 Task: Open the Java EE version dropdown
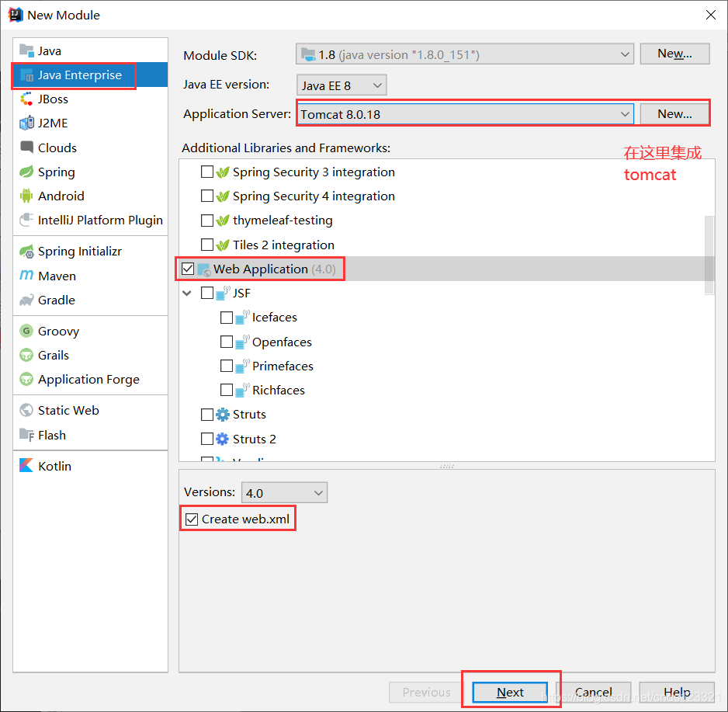(341, 85)
